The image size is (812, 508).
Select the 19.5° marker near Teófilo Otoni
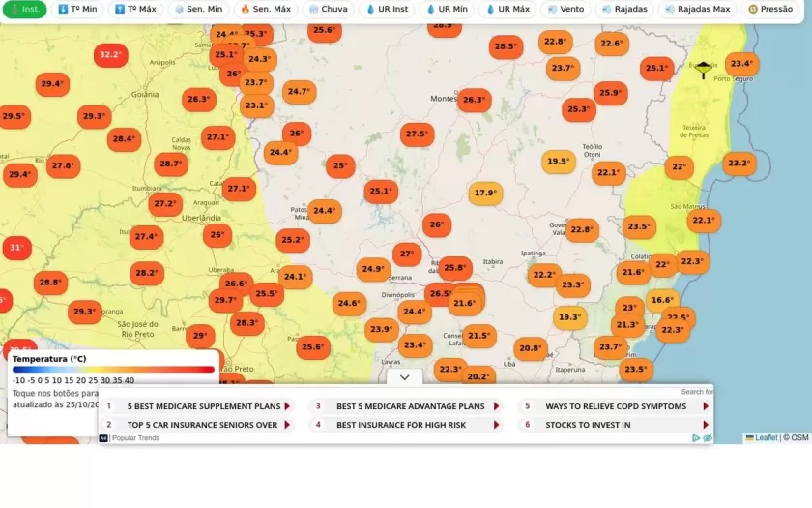[x=558, y=162]
